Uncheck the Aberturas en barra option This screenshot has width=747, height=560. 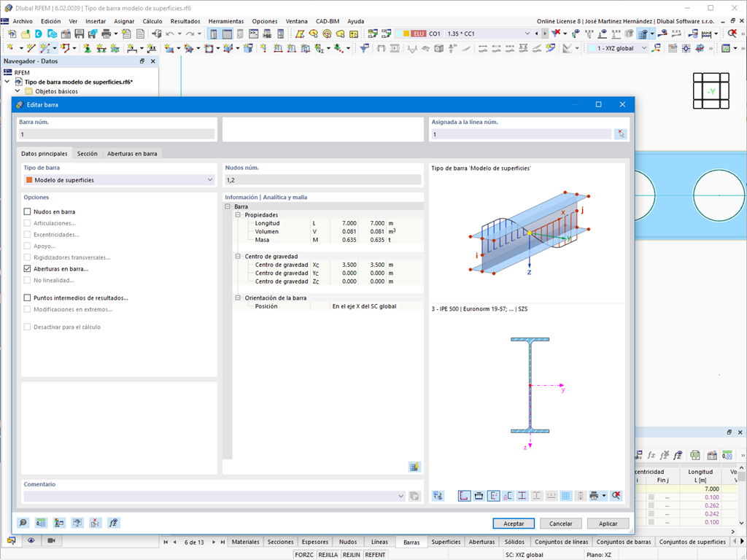click(27, 268)
